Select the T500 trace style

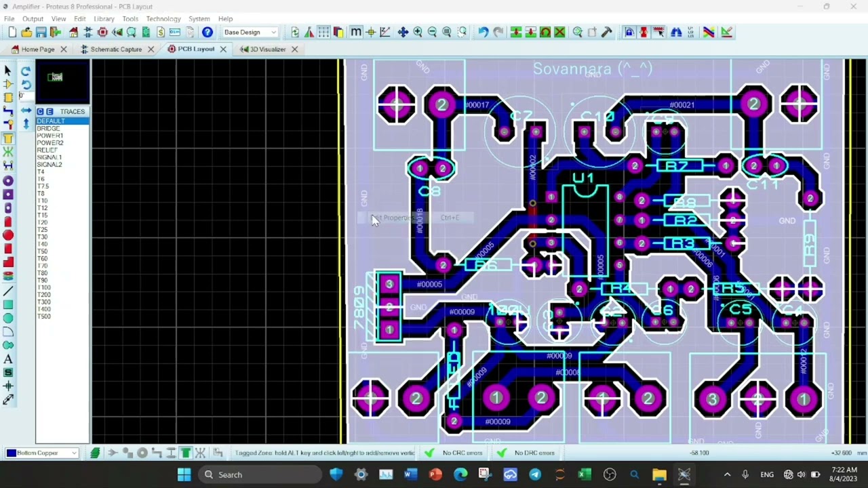point(44,317)
